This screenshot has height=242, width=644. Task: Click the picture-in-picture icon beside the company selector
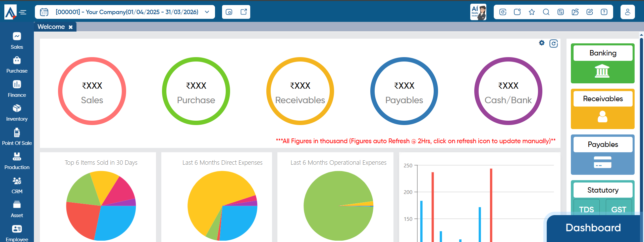229,12
